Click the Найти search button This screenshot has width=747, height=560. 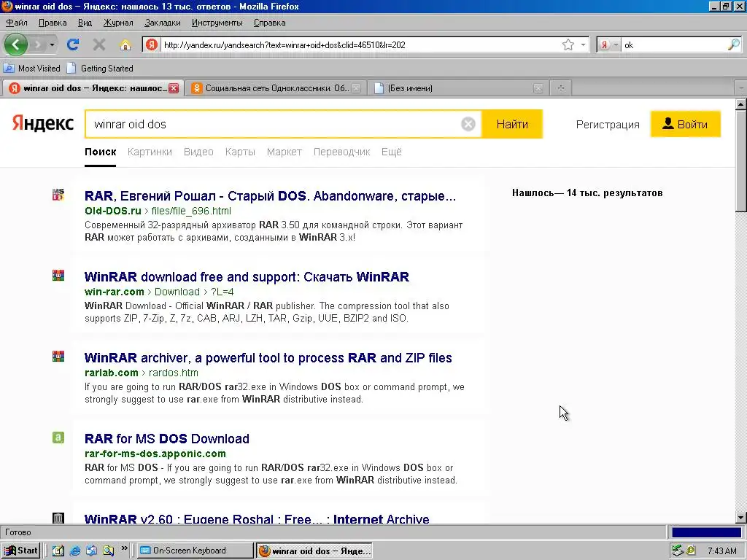point(512,124)
